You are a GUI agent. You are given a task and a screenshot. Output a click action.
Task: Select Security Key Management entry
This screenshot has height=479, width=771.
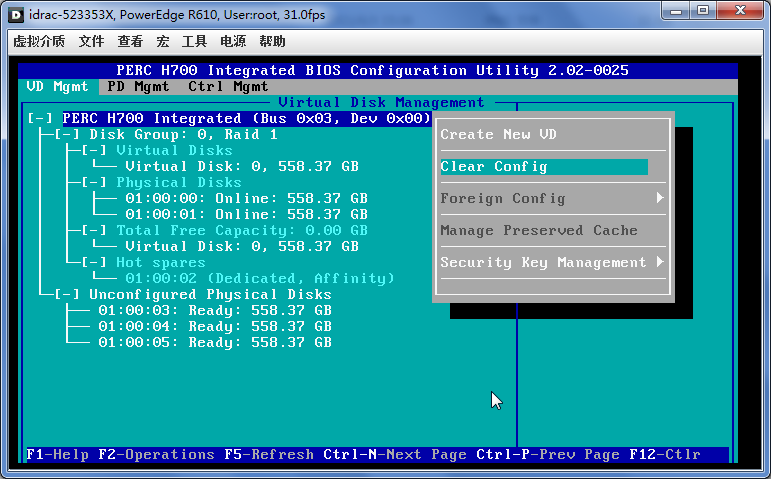pos(543,263)
